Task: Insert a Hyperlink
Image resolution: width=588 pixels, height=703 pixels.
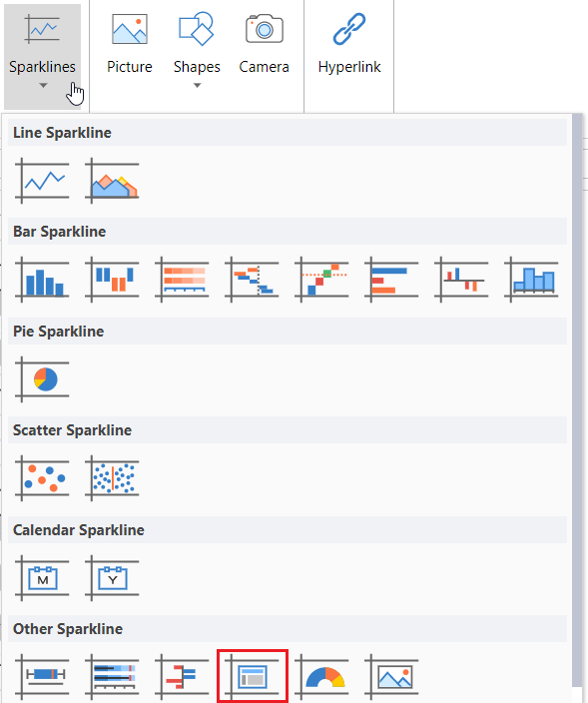Action: (349, 45)
